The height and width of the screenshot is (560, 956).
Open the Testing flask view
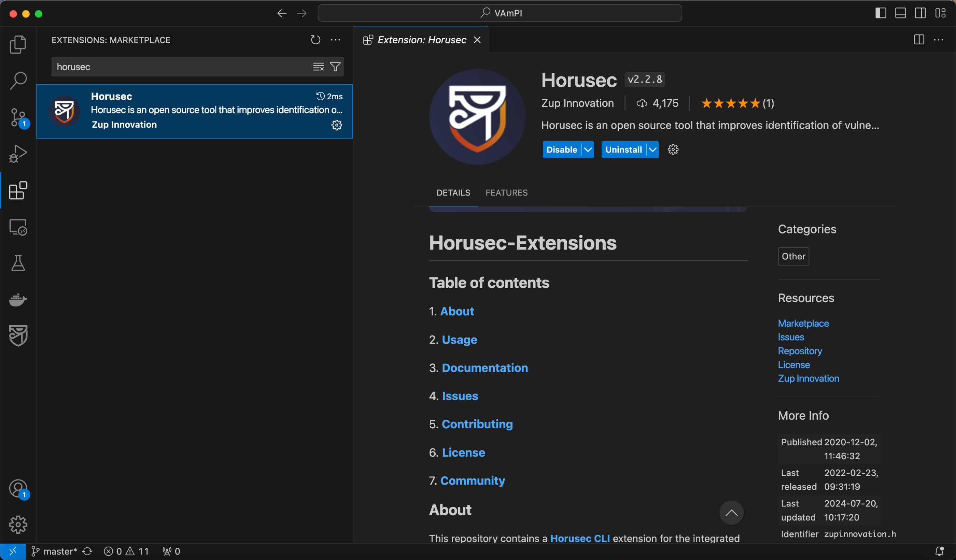pyautogui.click(x=18, y=263)
